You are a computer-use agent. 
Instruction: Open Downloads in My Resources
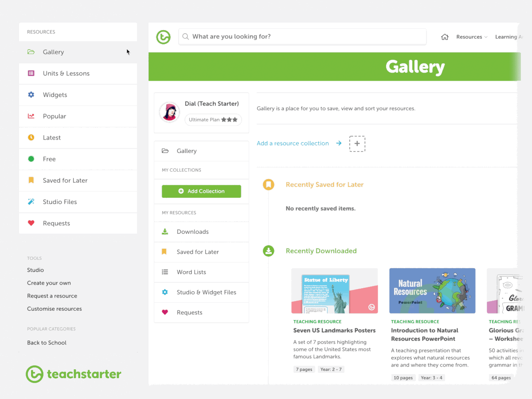coord(201,232)
